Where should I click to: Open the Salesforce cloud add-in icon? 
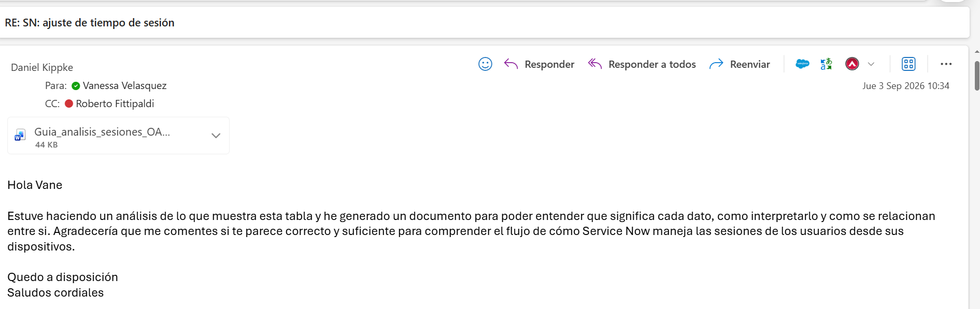[802, 64]
